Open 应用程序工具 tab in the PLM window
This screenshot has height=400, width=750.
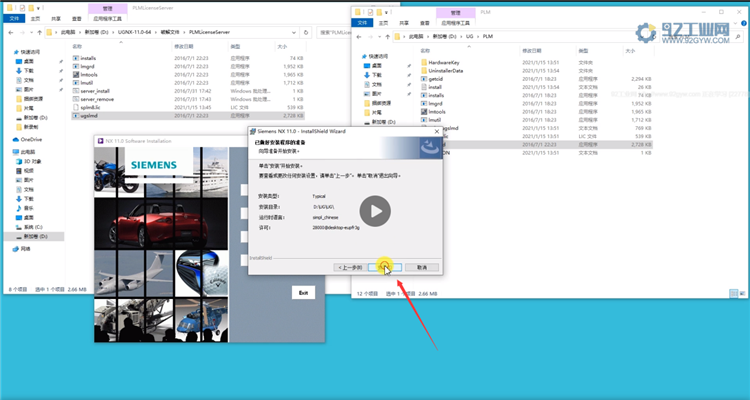point(456,22)
